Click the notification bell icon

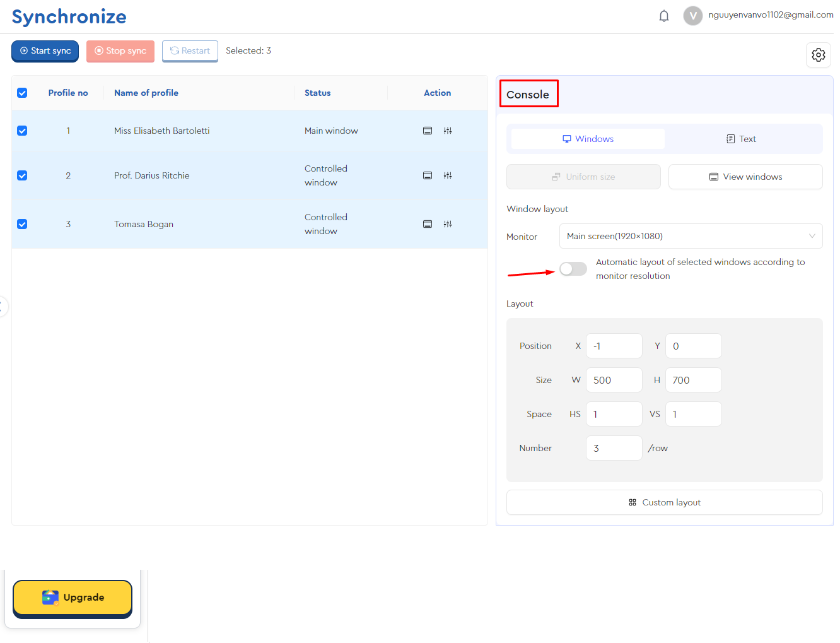[663, 16]
